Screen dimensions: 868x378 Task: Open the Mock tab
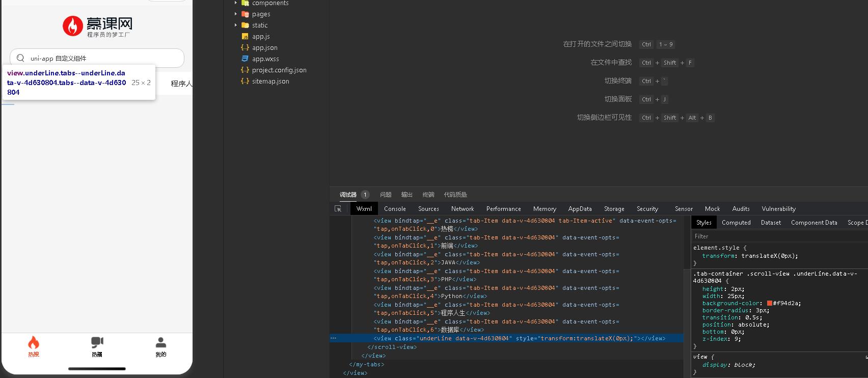pos(712,209)
